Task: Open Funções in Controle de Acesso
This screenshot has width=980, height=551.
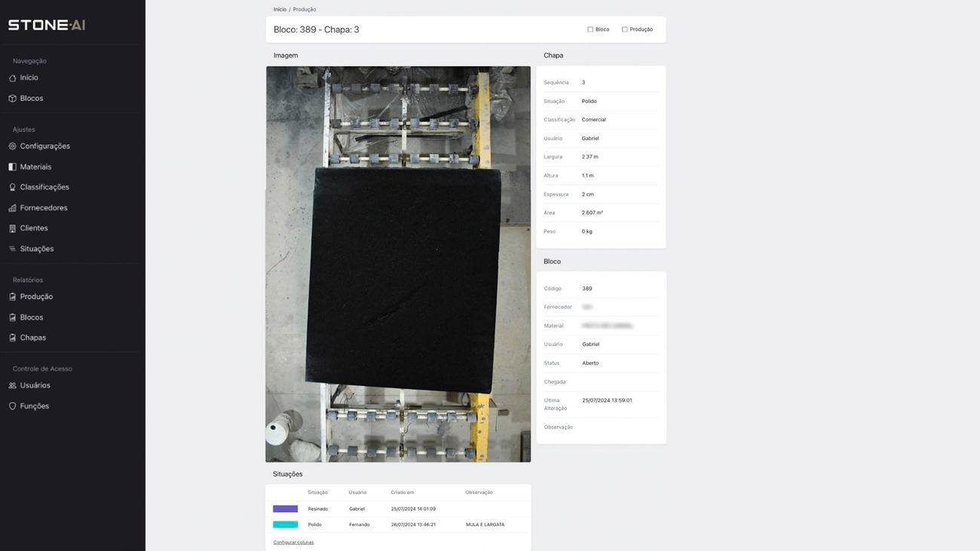Action: pos(34,406)
